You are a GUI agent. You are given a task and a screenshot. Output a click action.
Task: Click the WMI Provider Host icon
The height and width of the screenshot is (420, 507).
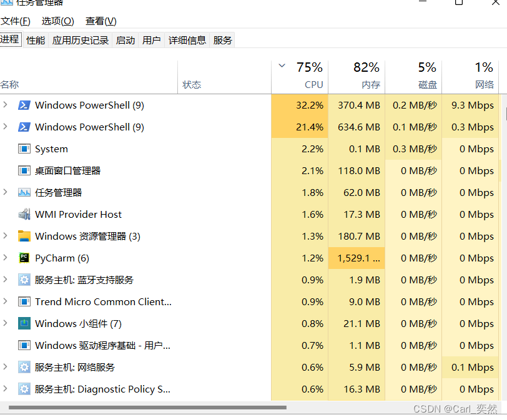point(24,214)
